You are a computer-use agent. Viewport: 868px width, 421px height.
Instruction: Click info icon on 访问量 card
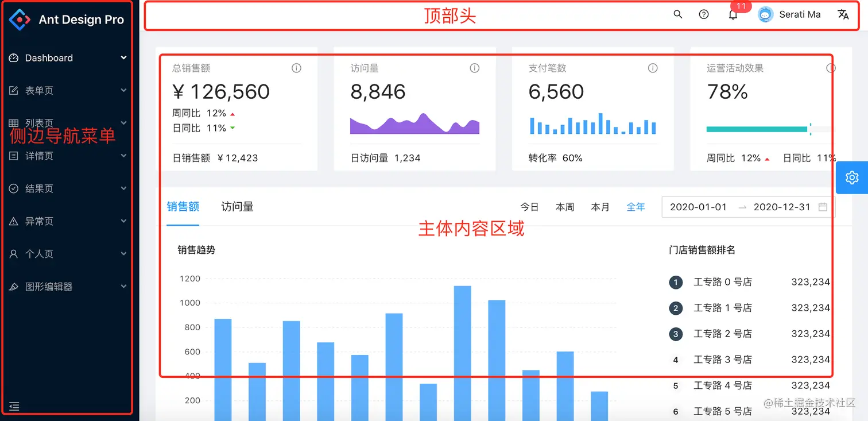(x=475, y=68)
